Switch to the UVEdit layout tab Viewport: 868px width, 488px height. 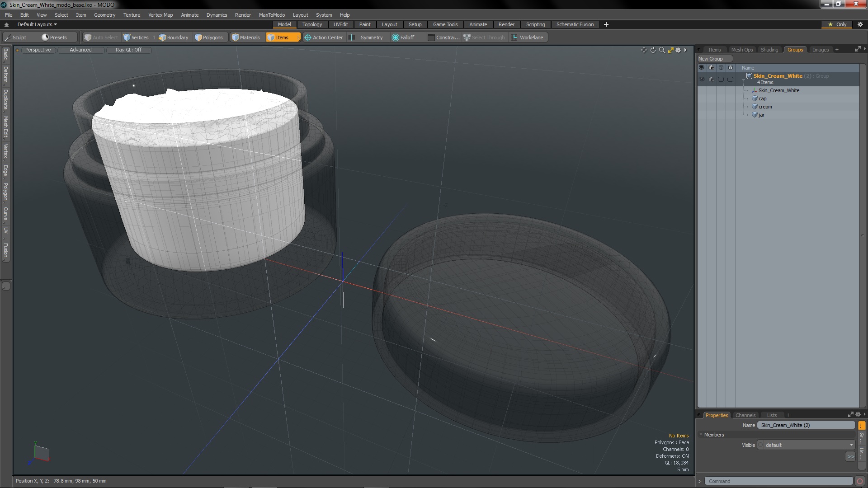pos(340,24)
